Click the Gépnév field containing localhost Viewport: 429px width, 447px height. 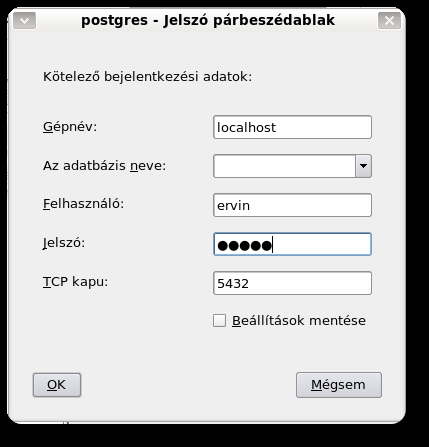click(292, 127)
